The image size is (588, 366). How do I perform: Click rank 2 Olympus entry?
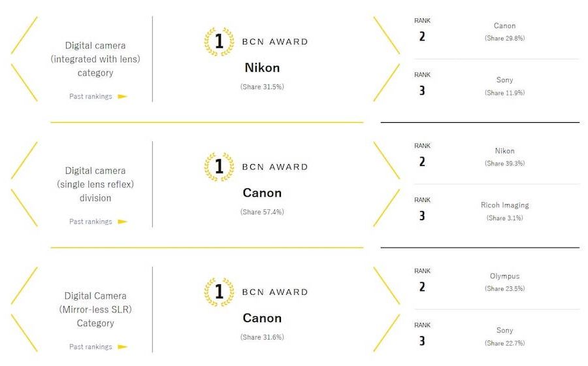click(504, 276)
